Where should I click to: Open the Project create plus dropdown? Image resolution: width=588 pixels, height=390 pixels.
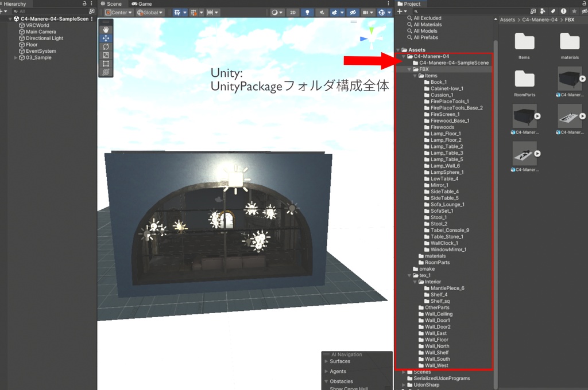coord(401,11)
